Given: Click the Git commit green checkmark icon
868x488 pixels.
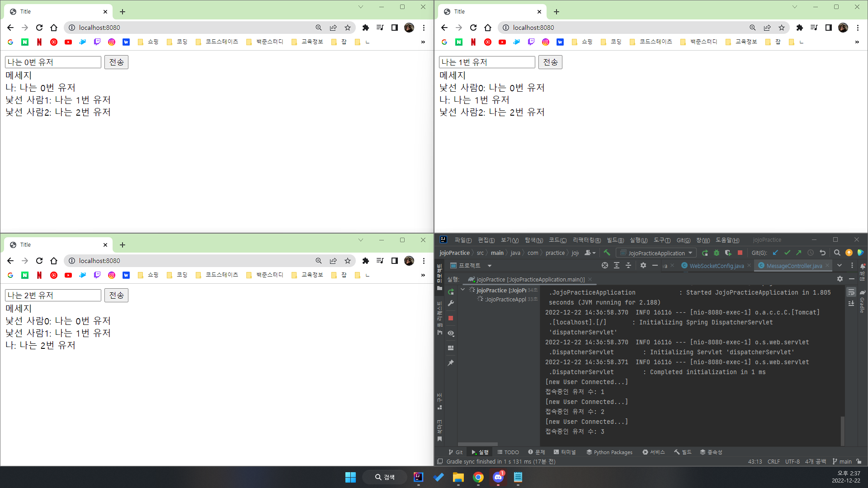Looking at the screenshot, I should point(788,253).
